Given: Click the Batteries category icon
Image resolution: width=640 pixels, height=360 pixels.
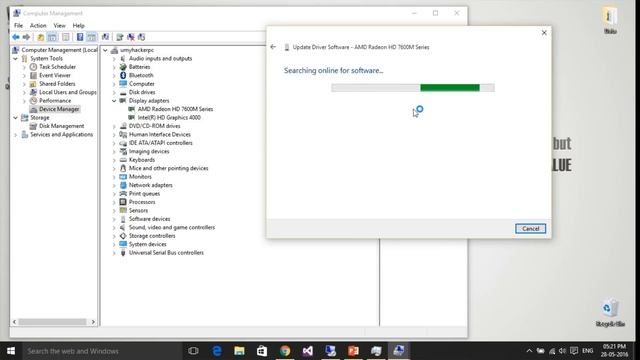Looking at the screenshot, I should (x=123, y=67).
